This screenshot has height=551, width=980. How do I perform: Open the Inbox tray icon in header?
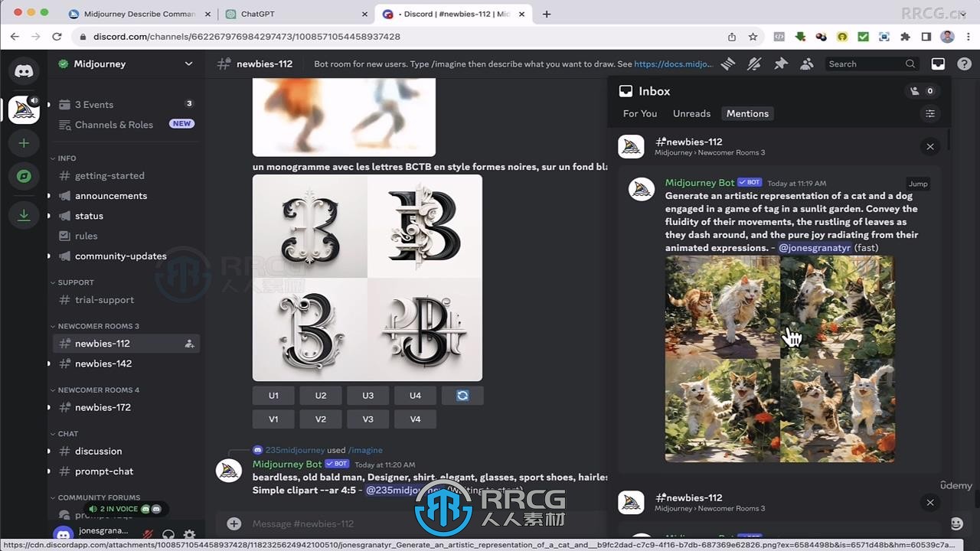pos(938,64)
